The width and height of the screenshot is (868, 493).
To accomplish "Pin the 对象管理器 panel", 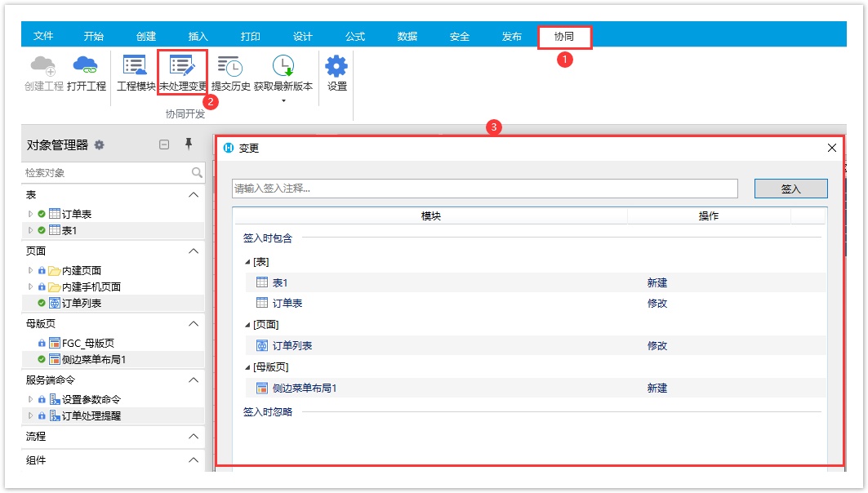I will [189, 144].
